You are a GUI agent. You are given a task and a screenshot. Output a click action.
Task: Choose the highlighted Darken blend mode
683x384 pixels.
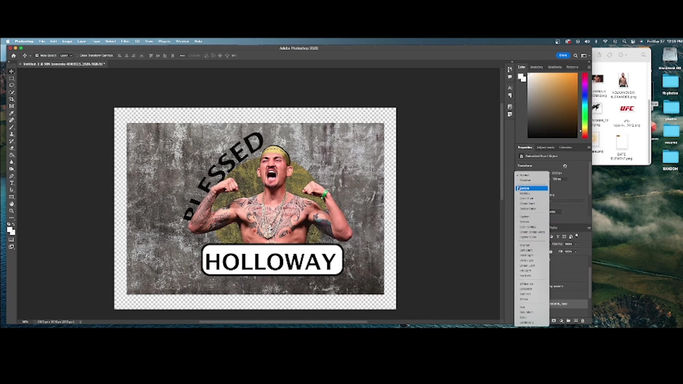(x=531, y=188)
